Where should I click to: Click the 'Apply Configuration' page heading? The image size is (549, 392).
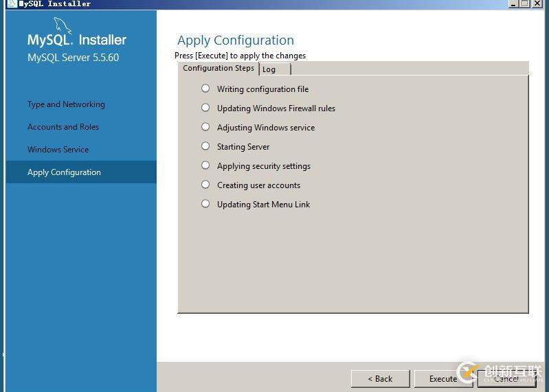click(236, 41)
